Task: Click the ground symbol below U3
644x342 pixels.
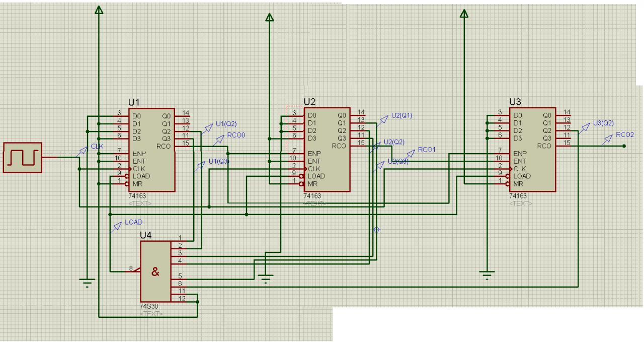Action: tap(486, 274)
